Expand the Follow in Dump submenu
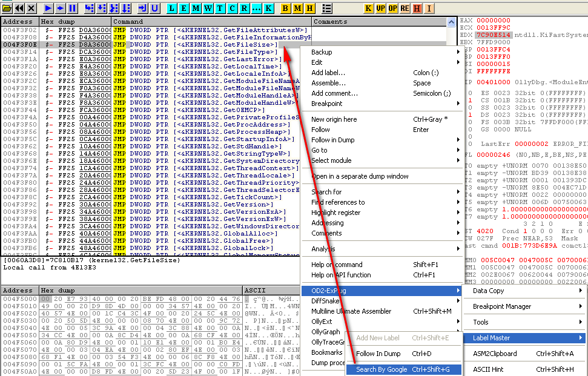Viewport: 588px width, 376px height. coord(382,140)
